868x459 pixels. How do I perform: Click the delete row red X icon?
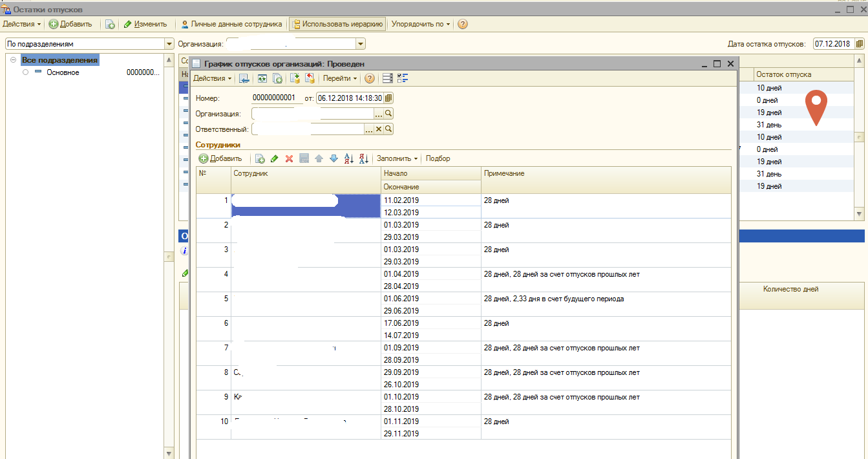click(x=290, y=158)
